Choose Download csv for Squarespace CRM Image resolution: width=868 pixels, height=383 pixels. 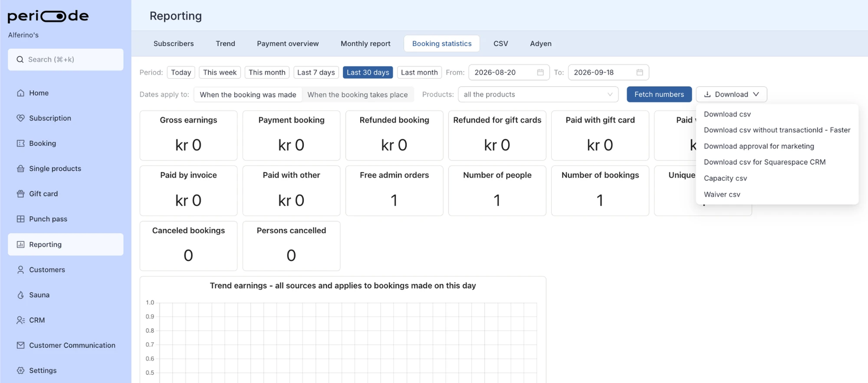tap(777, 162)
